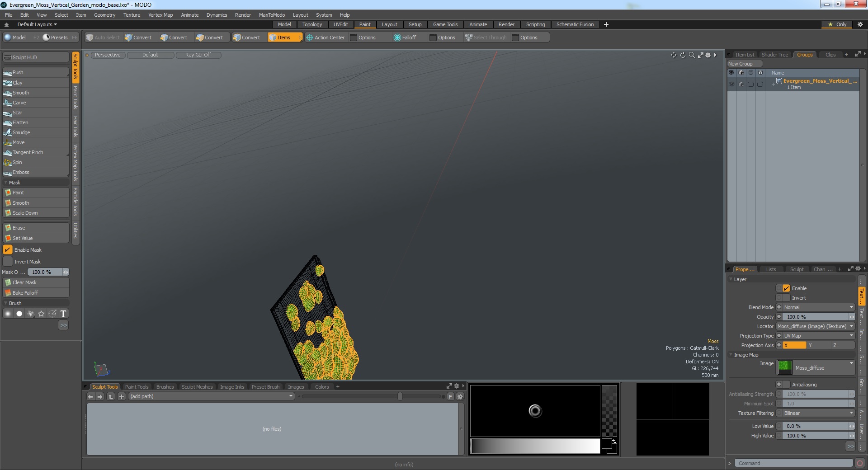Select Y projection axis
Viewport: 868px width, 470px height.
pos(818,345)
